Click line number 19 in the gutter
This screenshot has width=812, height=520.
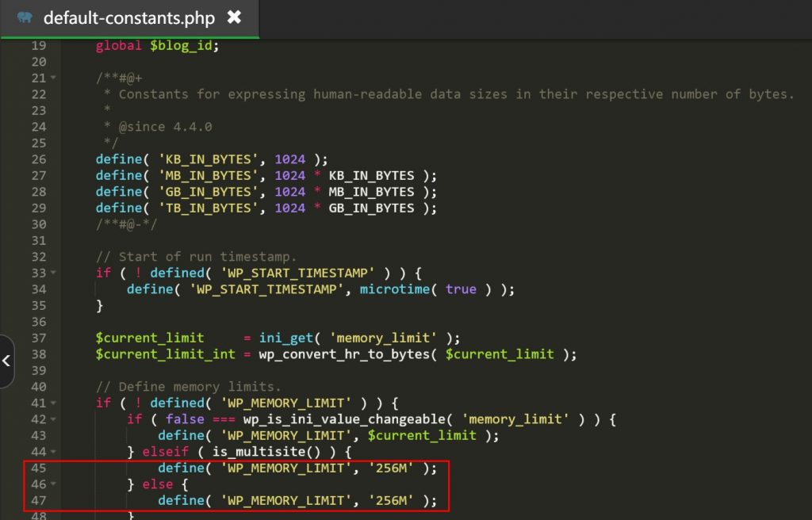tap(38, 45)
